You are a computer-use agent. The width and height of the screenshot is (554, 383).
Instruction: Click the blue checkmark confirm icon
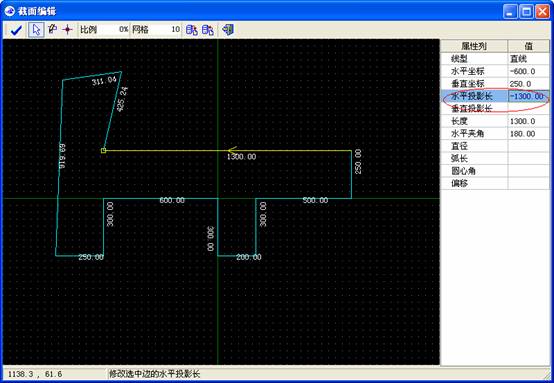tap(16, 30)
